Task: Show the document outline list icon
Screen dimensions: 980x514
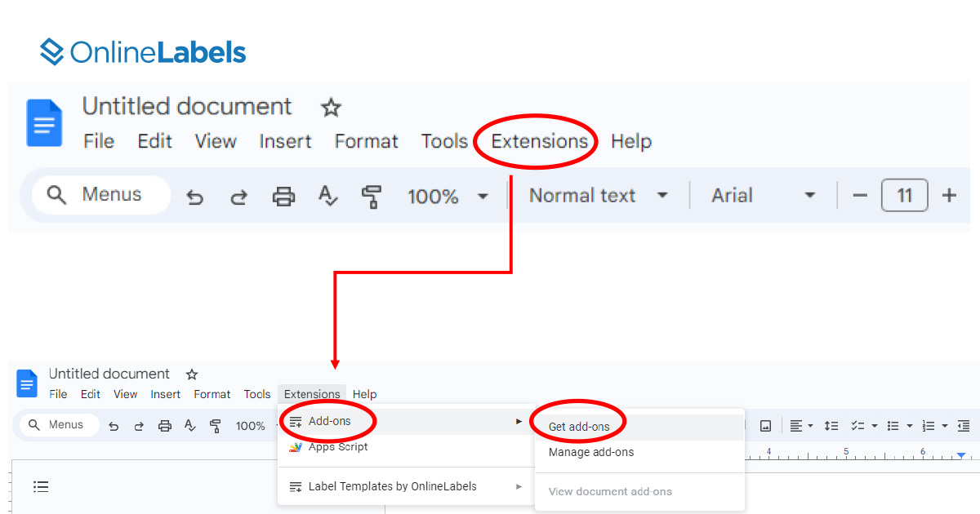Action: tap(41, 487)
